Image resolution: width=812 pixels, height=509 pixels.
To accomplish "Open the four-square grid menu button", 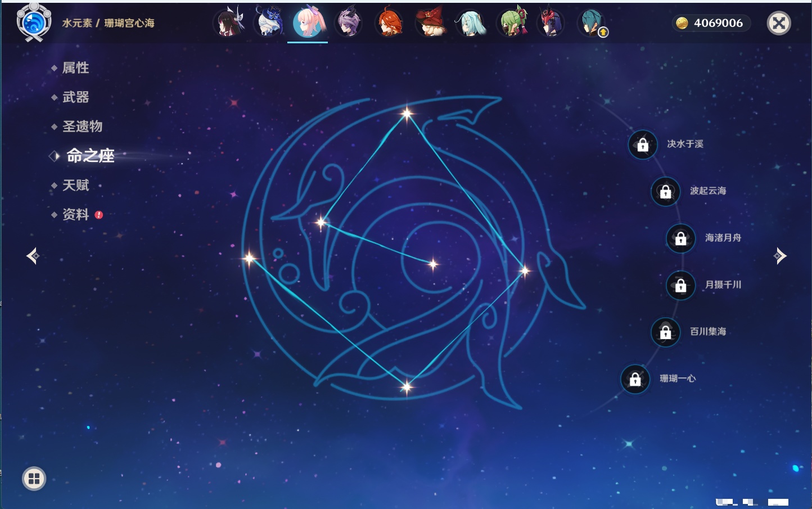I will coord(34,479).
